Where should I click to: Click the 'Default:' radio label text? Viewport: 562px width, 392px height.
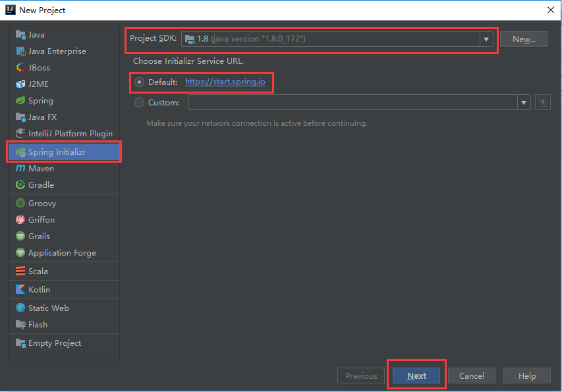point(163,82)
